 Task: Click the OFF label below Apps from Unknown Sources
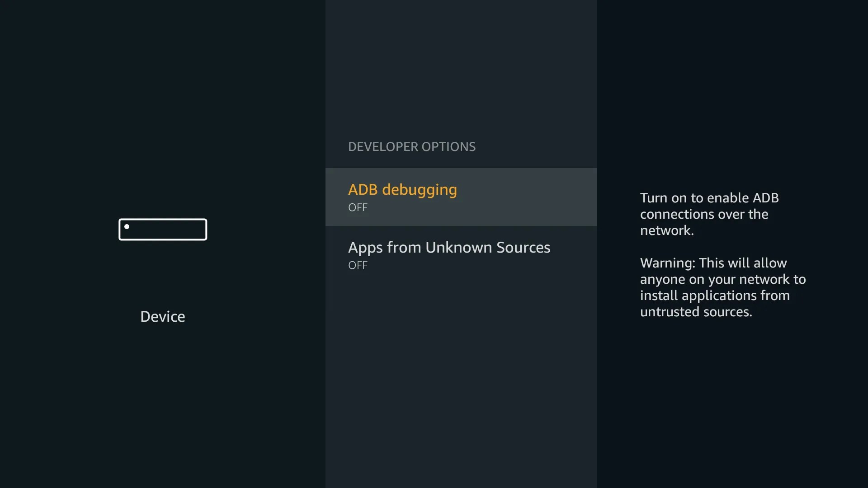tap(357, 265)
